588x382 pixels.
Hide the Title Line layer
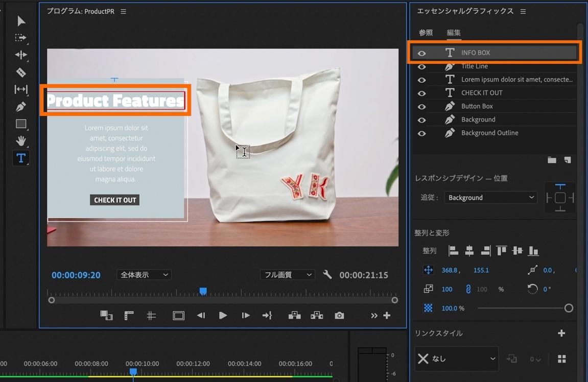click(x=421, y=67)
